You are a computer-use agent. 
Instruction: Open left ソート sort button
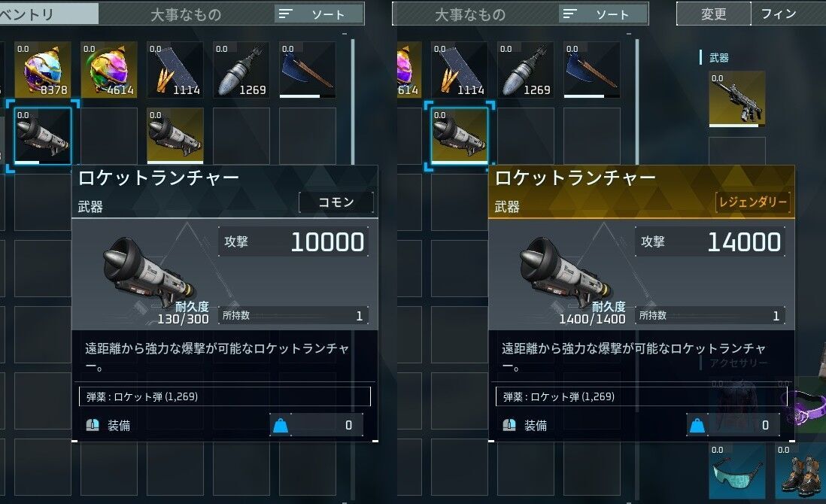tap(319, 14)
